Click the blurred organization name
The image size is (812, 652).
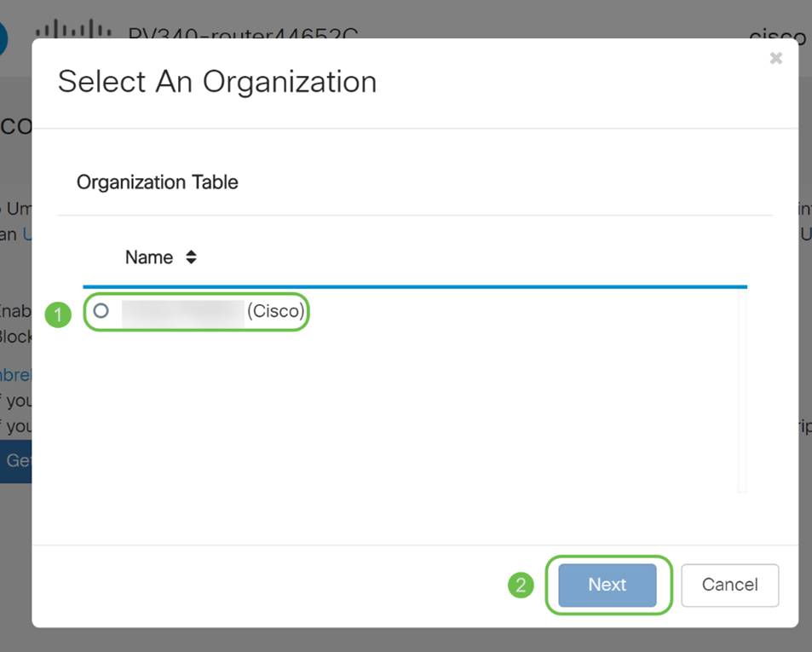[x=182, y=312]
